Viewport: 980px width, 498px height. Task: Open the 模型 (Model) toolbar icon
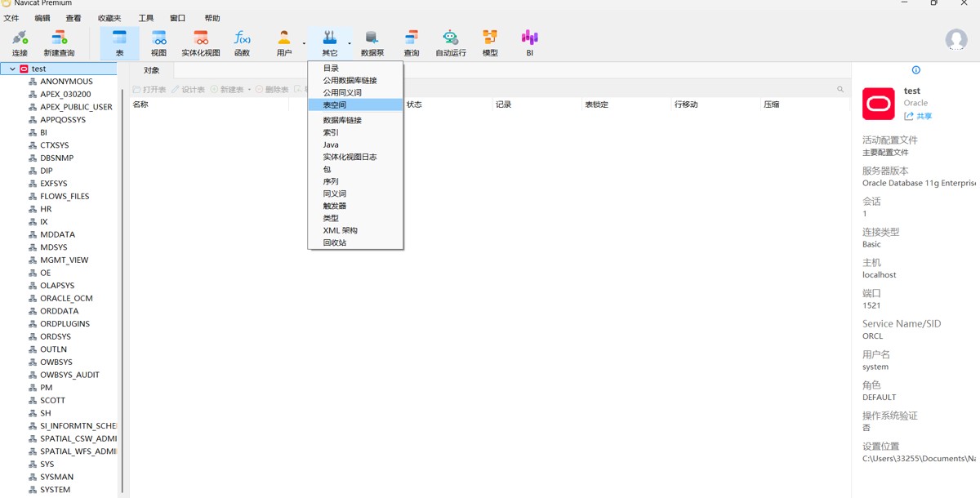(x=490, y=43)
